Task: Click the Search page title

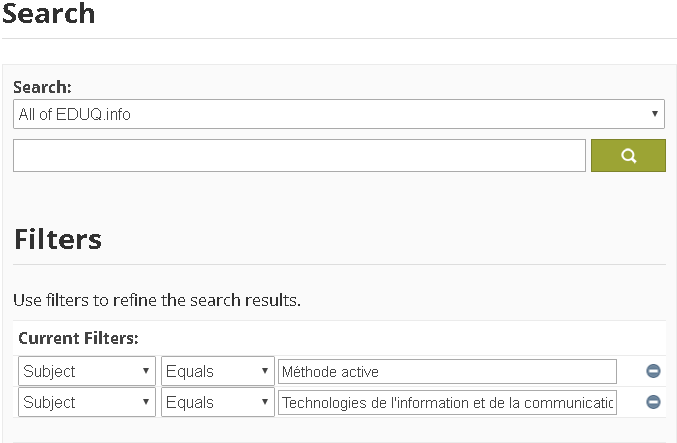Action: pos(48,13)
